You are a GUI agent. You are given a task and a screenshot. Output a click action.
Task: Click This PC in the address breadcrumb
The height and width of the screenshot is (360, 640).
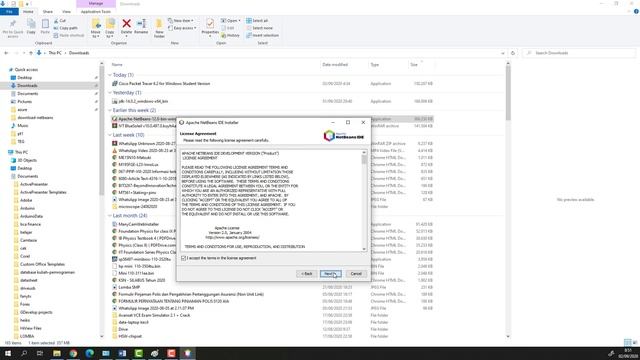(x=55, y=53)
